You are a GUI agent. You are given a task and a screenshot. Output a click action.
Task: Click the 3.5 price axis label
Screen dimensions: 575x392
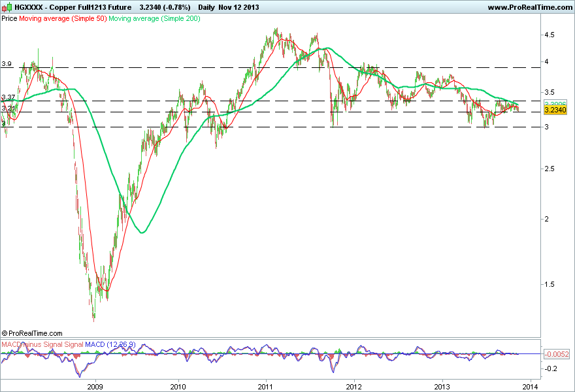[x=550, y=92]
